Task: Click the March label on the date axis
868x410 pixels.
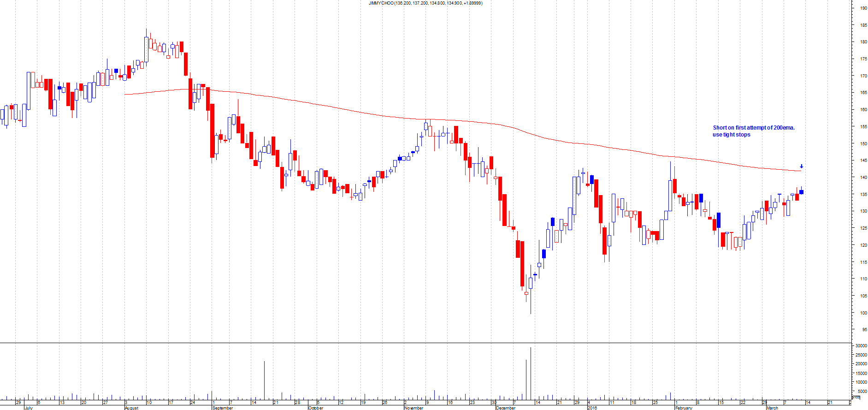Action: pos(772,408)
